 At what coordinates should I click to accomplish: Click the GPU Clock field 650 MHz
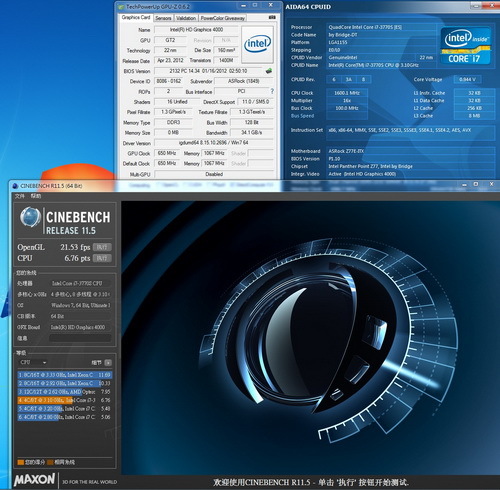click(x=167, y=153)
